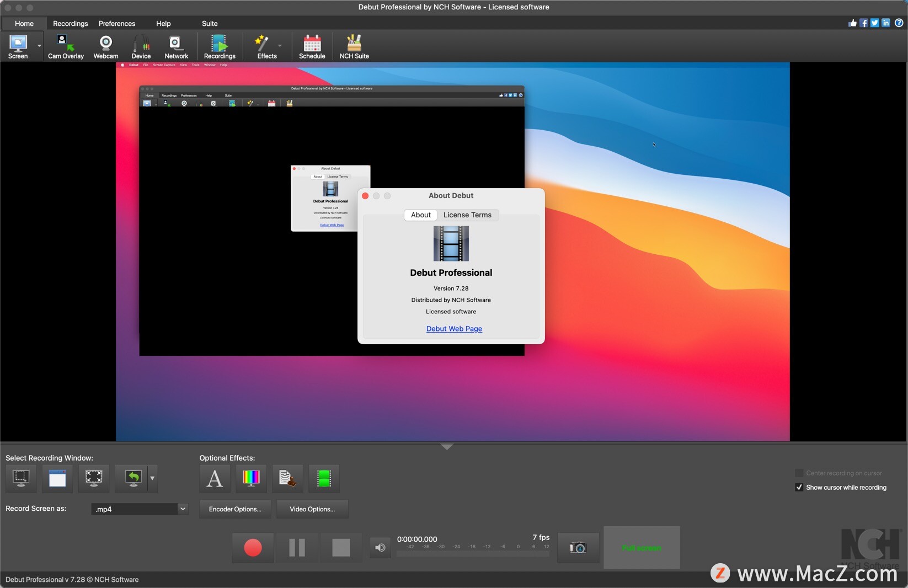908x588 pixels.
Task: Select the About tab in About Debut
Action: coord(421,215)
